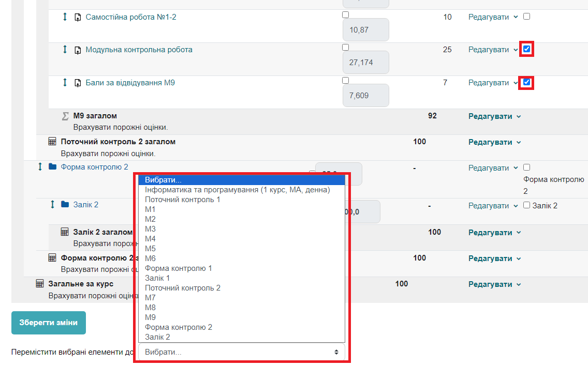Open Редагувати dropdown for Загальне за курс
Viewport: 588px width, 366px height.
tap(494, 284)
